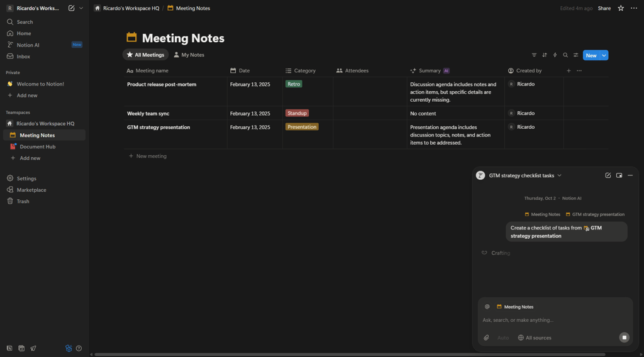This screenshot has width=644, height=357.
Task: Click the Date column header
Action: [x=255, y=70]
